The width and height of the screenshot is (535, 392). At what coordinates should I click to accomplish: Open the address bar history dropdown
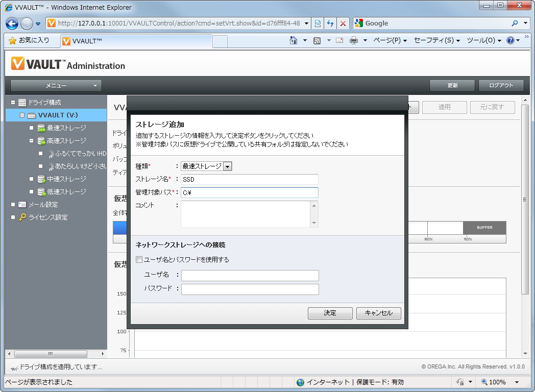click(x=306, y=23)
